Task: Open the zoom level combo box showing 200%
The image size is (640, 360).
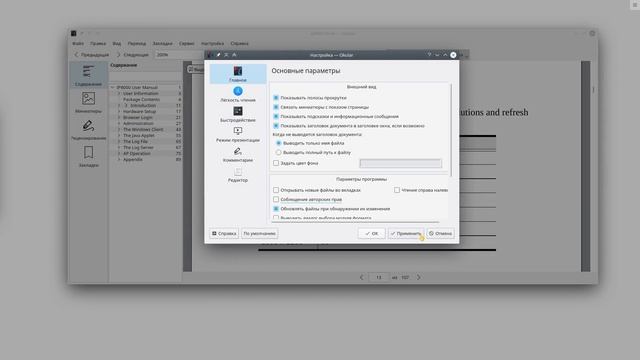Action: [x=180, y=55]
